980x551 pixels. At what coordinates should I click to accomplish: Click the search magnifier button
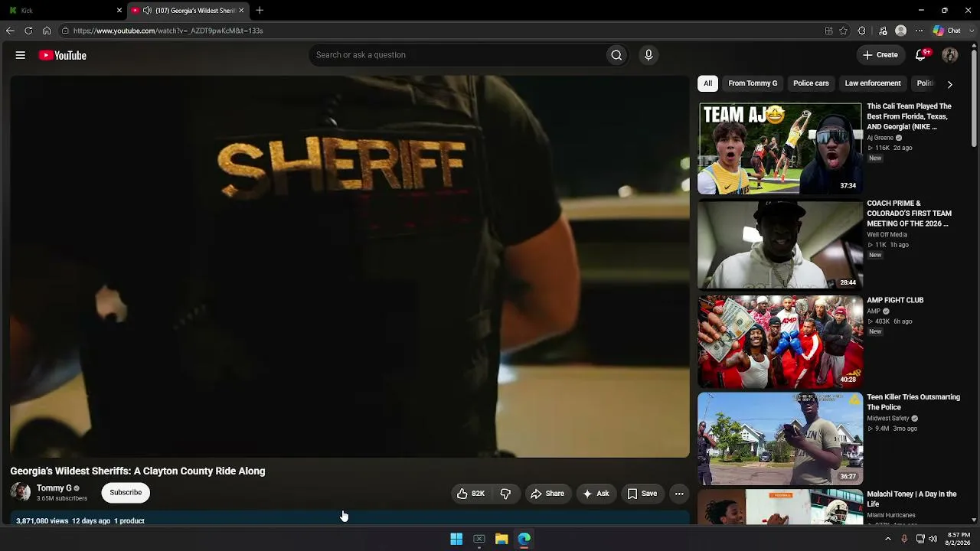pos(616,55)
